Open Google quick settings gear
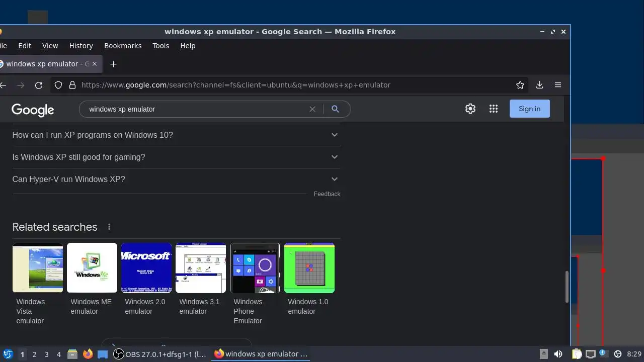Screen dimensions: 644x362 (x=470, y=109)
